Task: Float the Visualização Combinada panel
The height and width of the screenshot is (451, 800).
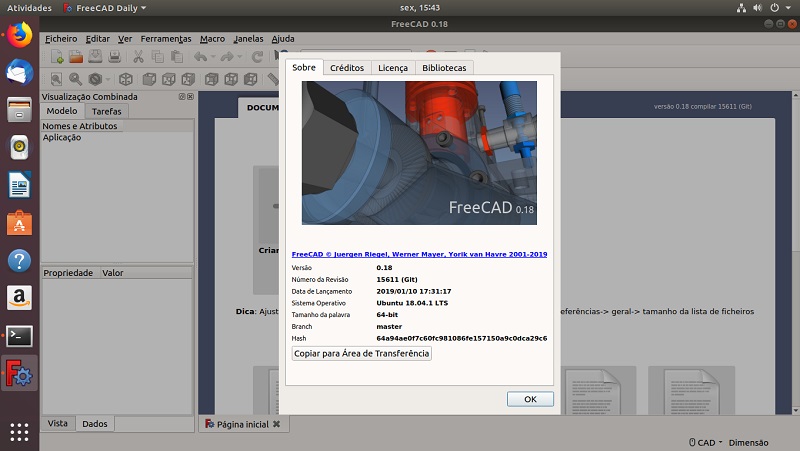Action: click(x=182, y=96)
